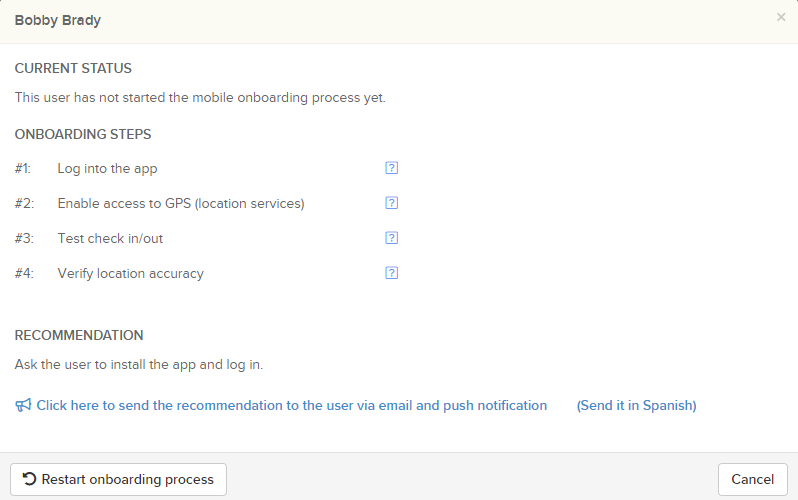Close the Bobby Brady dialog with X
798x500 pixels.
click(x=781, y=17)
